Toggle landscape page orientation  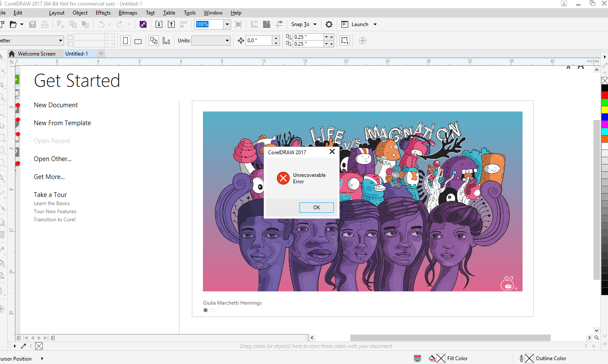coord(138,40)
